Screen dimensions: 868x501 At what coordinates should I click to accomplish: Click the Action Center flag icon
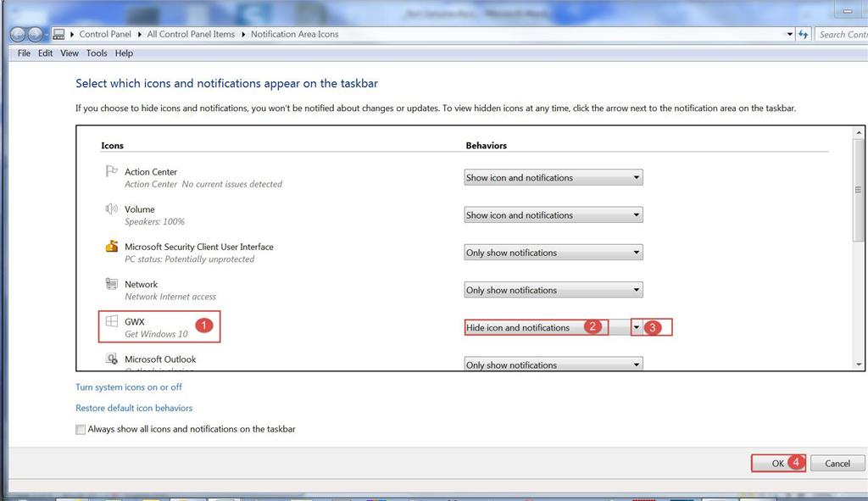(x=111, y=171)
